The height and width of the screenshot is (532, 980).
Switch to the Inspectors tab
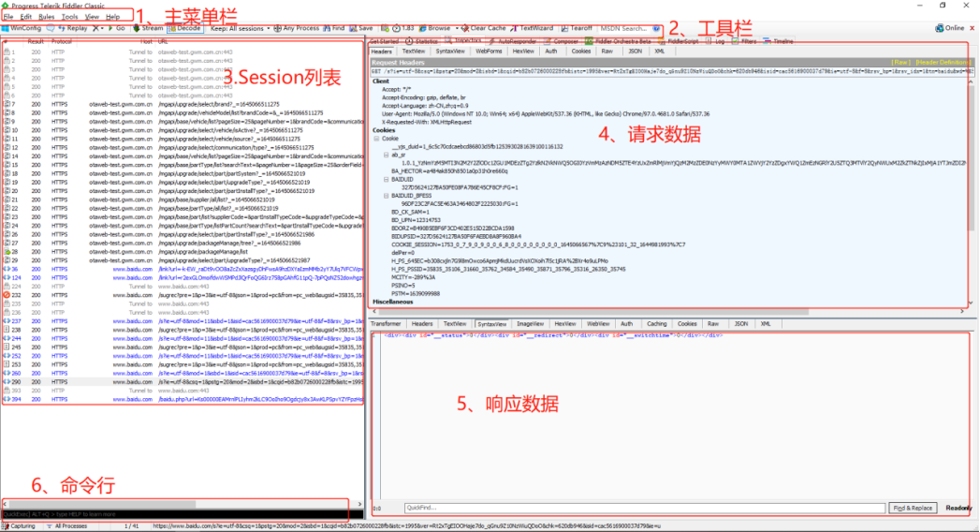pyautogui.click(x=463, y=40)
